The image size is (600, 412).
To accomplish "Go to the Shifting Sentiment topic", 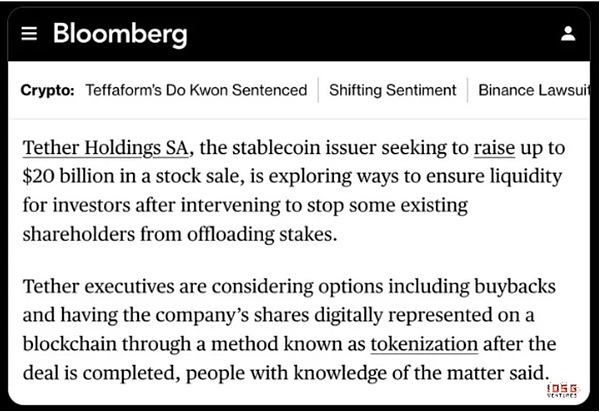I will coord(393,90).
